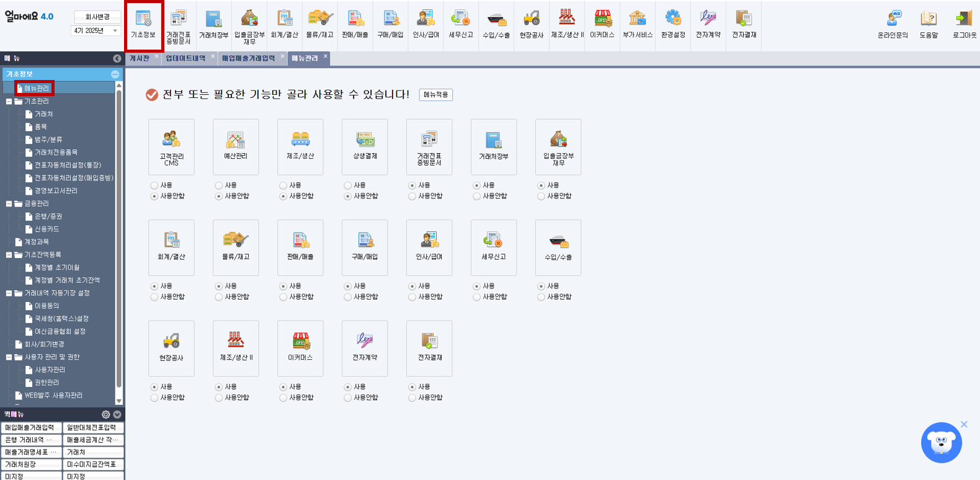The height and width of the screenshot is (480, 980).
Task: Open 거래전표 증빙문서 toolbar icon
Action: click(x=179, y=25)
